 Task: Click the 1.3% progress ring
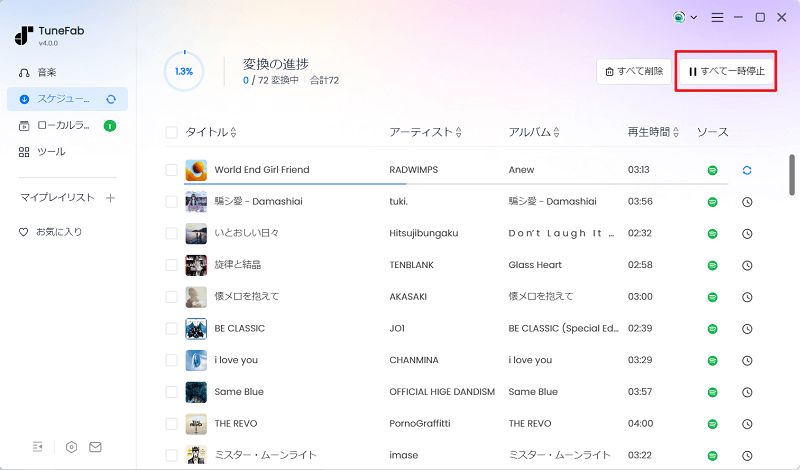(x=184, y=71)
